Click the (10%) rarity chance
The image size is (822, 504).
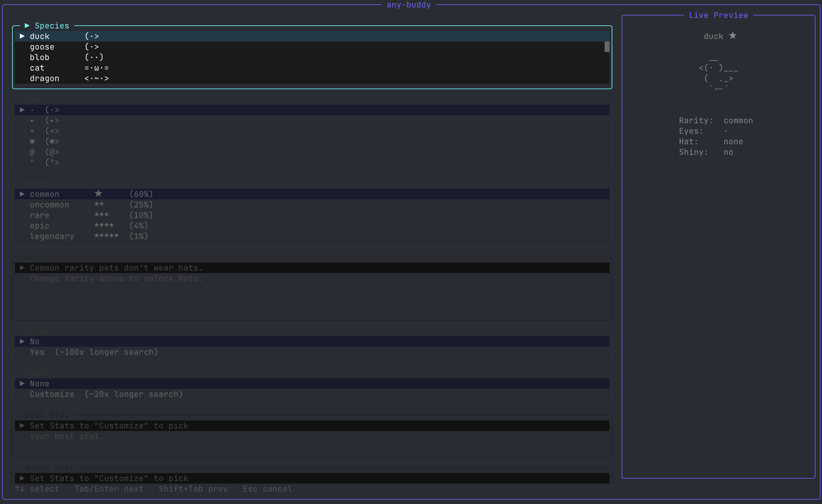pos(141,215)
